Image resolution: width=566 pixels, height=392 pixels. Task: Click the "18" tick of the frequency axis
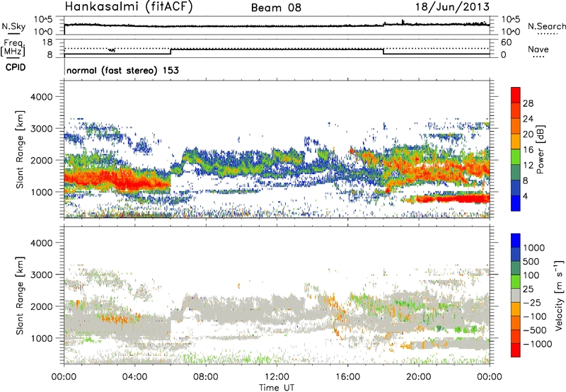point(47,42)
